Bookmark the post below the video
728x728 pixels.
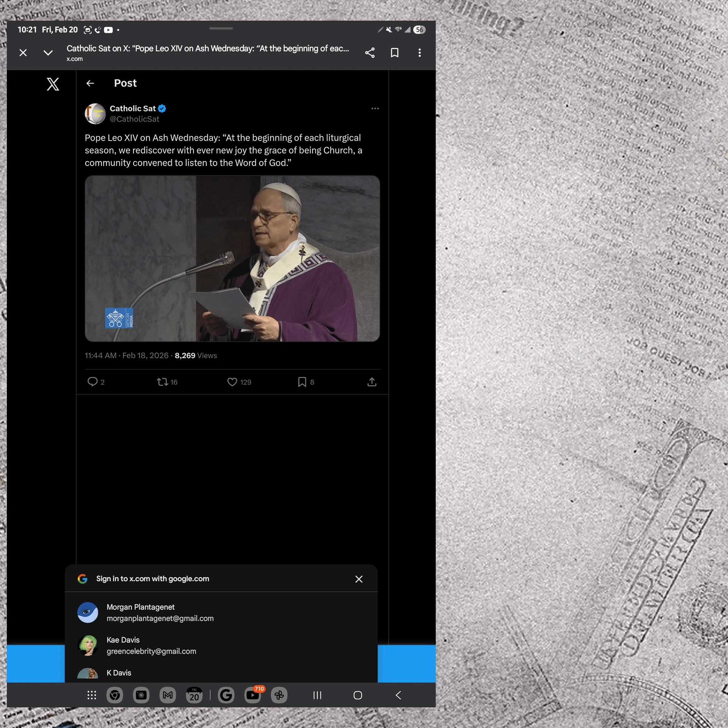point(303,382)
